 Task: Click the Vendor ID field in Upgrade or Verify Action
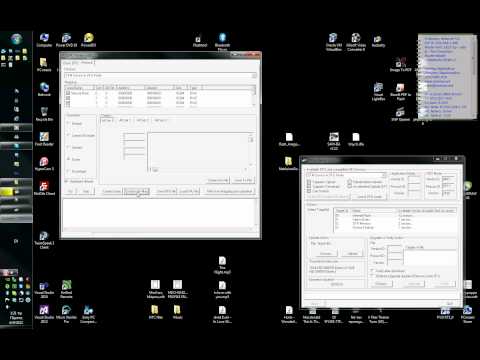394,248
